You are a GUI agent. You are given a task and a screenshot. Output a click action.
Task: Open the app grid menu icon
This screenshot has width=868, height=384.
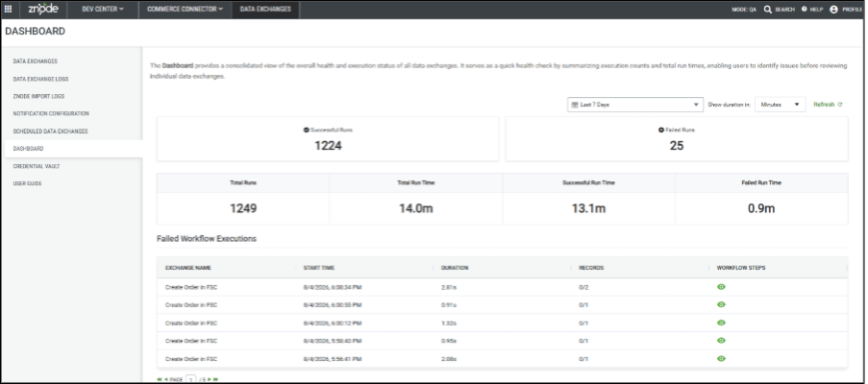click(x=9, y=9)
